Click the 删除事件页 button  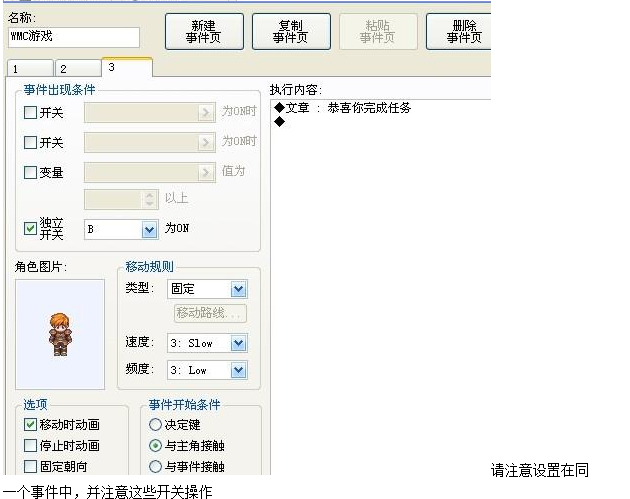459,31
